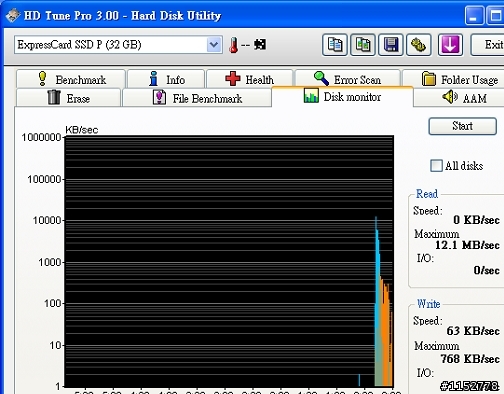Select the Disk monitor tab
Viewport: 504px width, 394px height.
[x=342, y=97]
